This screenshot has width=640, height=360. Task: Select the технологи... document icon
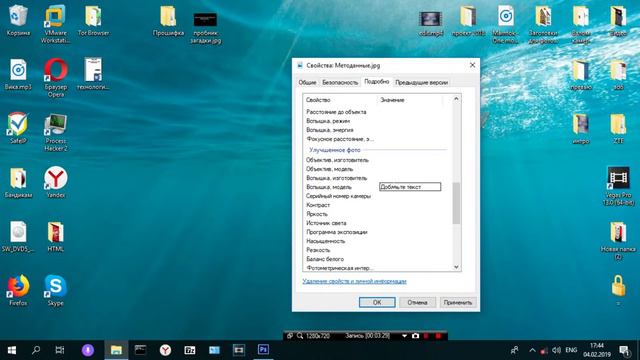(x=93, y=73)
